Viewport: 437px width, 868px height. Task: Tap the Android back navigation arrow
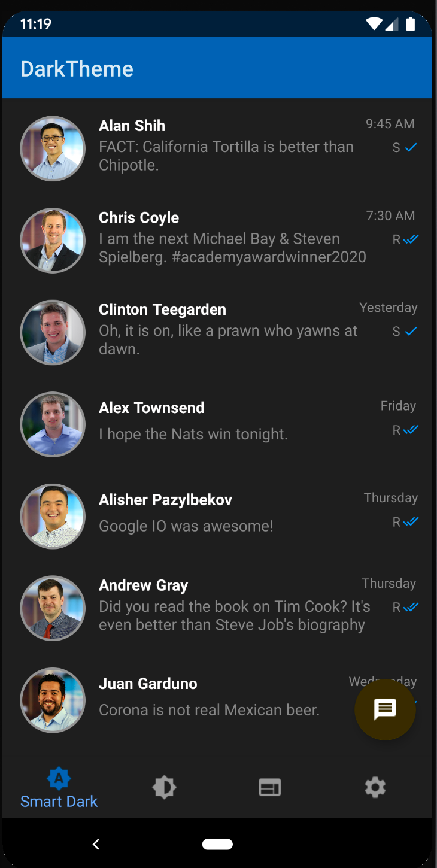click(x=96, y=844)
